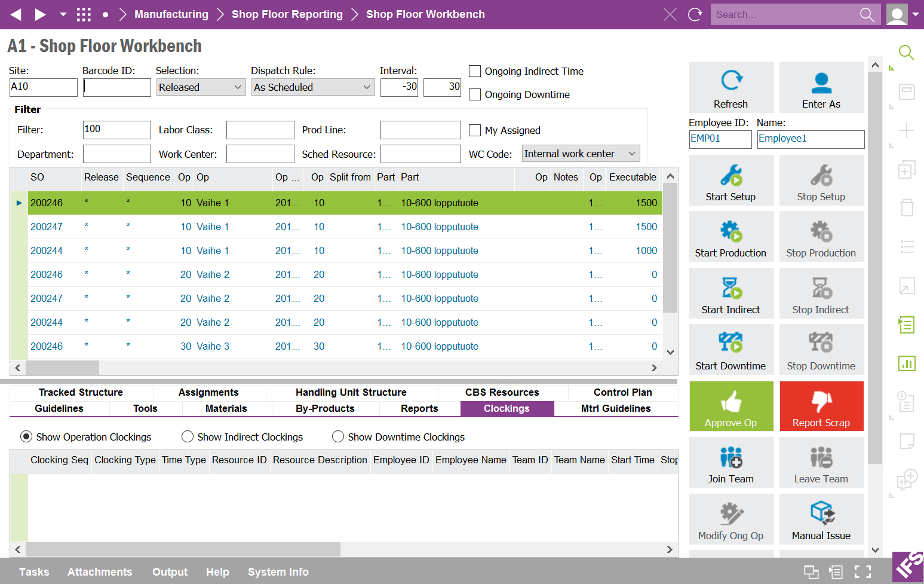Open the Tracked Structure tab

click(x=81, y=393)
